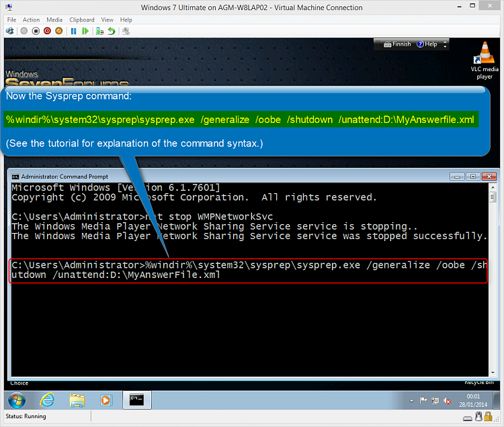Image resolution: width=504 pixels, height=427 pixels.
Task: Click the 'Status: Running' status text
Action: (x=26, y=416)
